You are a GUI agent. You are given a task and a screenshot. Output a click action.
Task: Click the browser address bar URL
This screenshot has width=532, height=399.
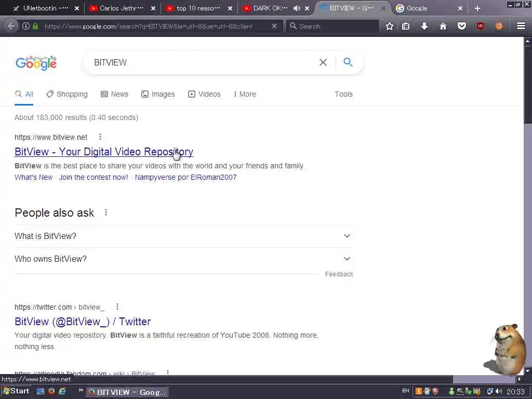[x=149, y=26]
